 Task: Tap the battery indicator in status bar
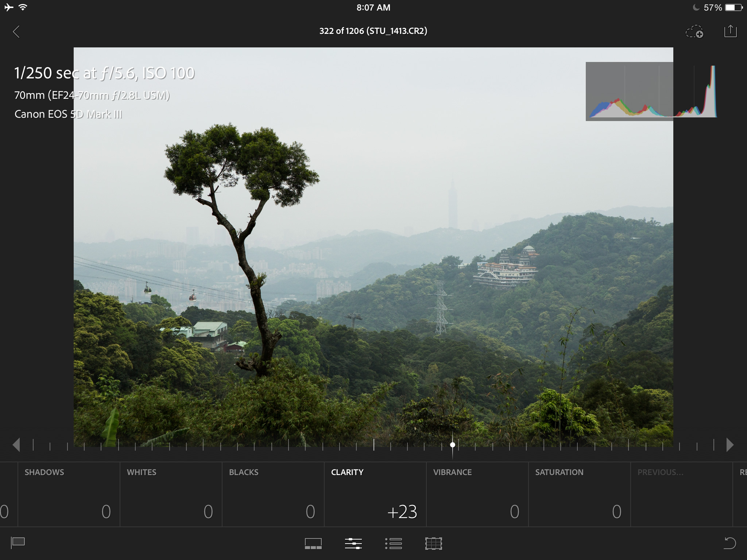pyautogui.click(x=734, y=7)
